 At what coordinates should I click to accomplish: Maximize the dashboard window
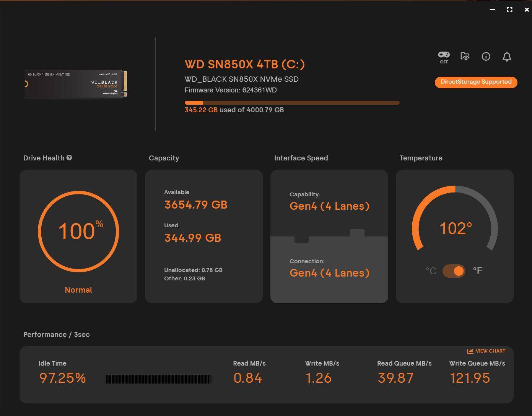(x=509, y=10)
